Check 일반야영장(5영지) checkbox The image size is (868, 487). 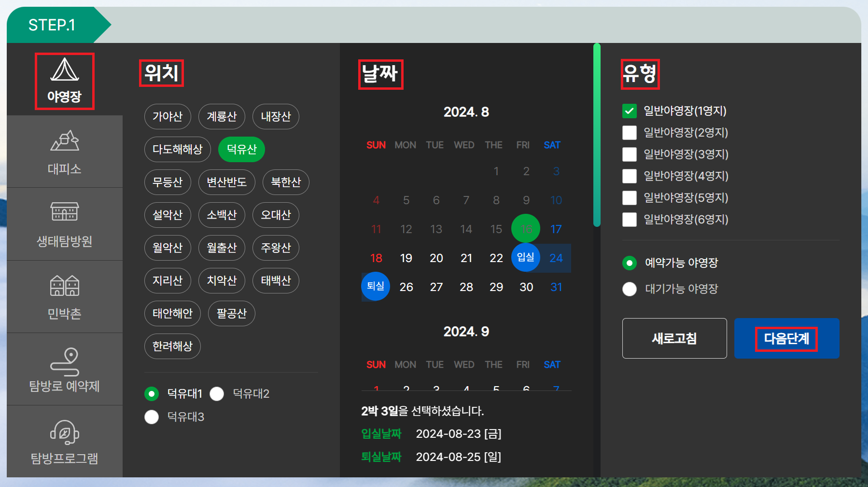630,198
